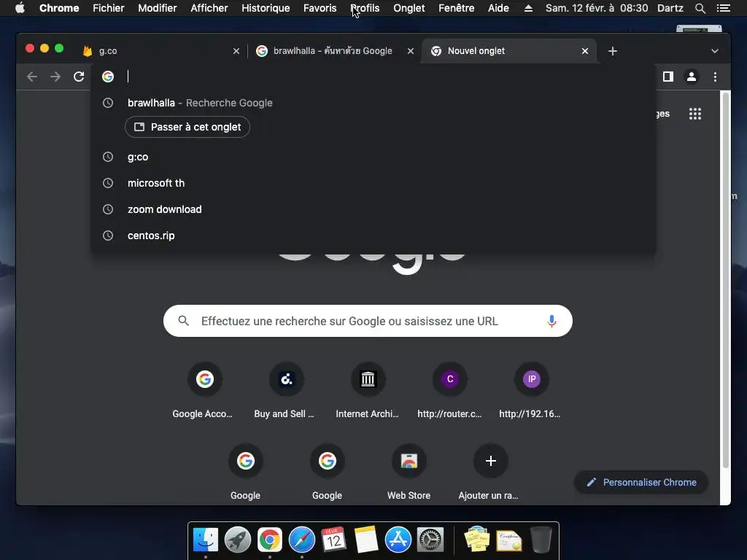This screenshot has width=747, height=560.
Task: Reload the current page
Action: pos(79,77)
